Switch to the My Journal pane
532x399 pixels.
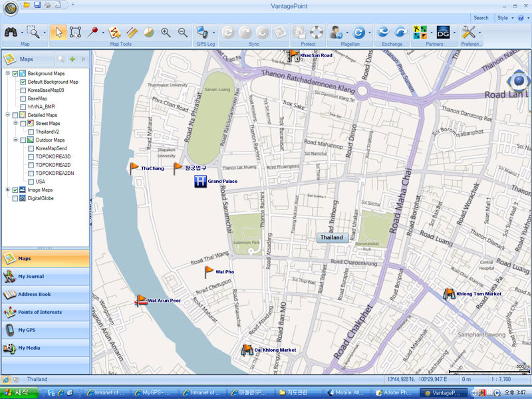(x=45, y=276)
